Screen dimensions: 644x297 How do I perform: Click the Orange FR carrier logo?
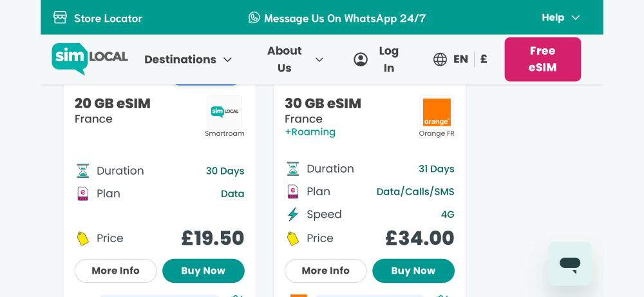[x=437, y=112]
